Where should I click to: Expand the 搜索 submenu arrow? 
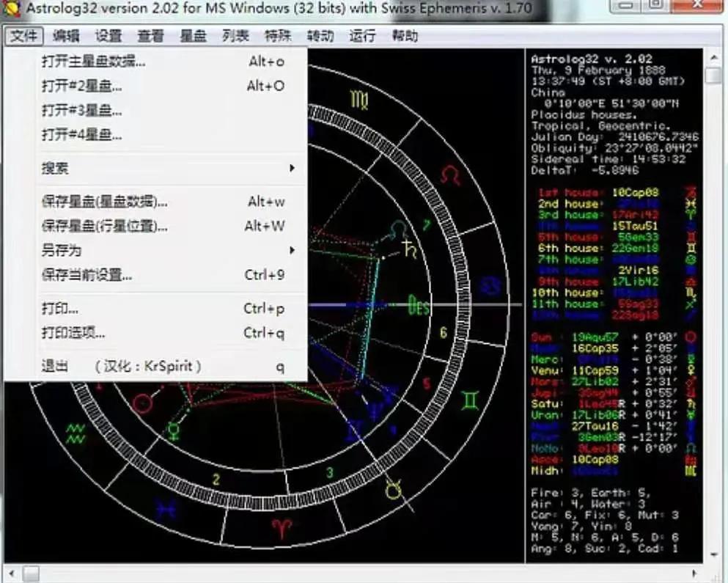click(292, 168)
